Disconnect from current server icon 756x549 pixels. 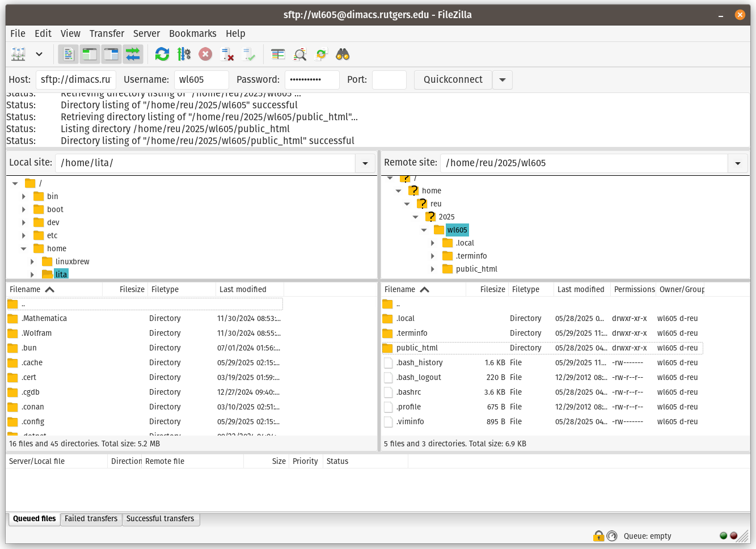tap(227, 54)
